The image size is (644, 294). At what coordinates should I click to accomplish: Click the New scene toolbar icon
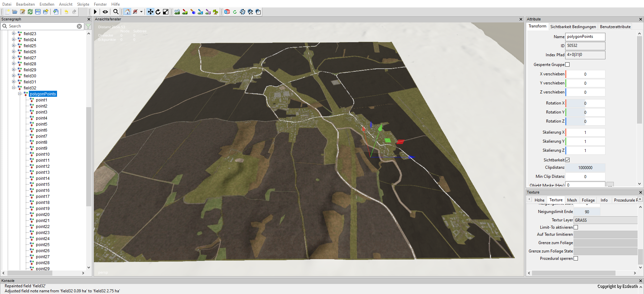coord(7,12)
